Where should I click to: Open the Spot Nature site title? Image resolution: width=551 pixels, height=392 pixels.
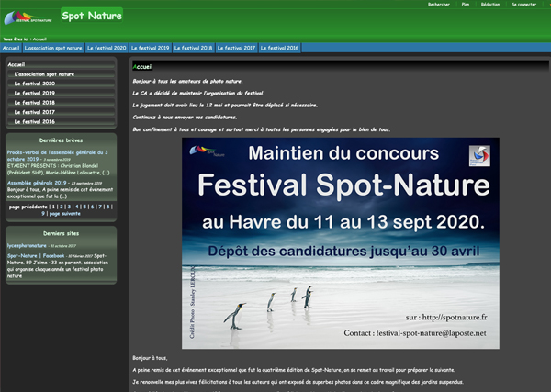click(92, 16)
